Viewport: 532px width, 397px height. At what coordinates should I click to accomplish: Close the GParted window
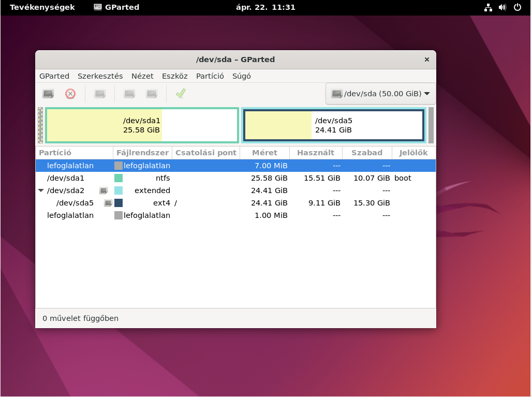click(427, 60)
